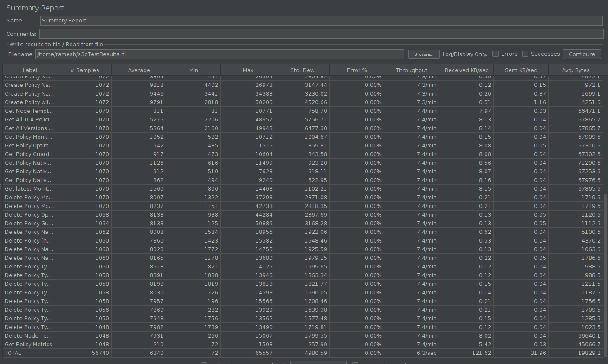Sort by Throughput column header
The image size is (608, 364).
[x=412, y=70]
